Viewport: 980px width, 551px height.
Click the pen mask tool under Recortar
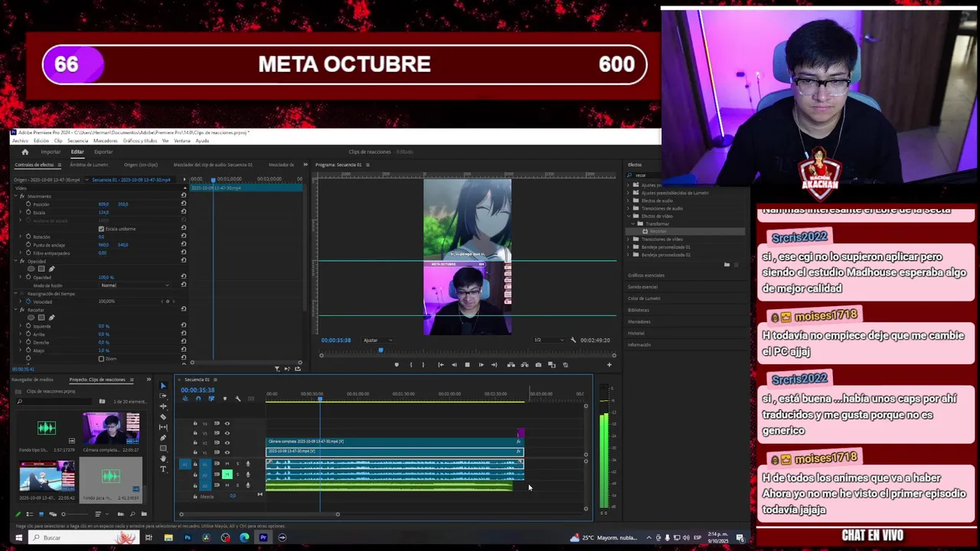tap(51, 318)
